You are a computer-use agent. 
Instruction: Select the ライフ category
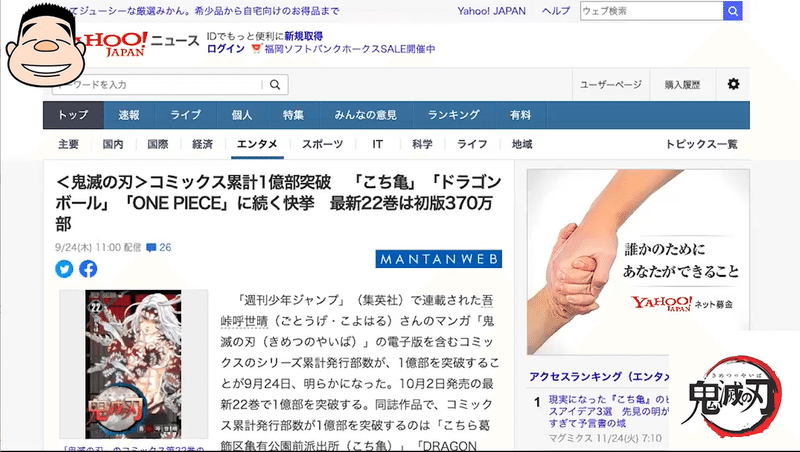coord(472,144)
